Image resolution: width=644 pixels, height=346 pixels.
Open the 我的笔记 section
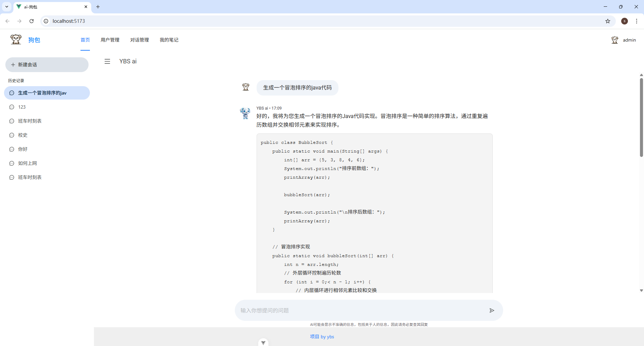click(169, 40)
